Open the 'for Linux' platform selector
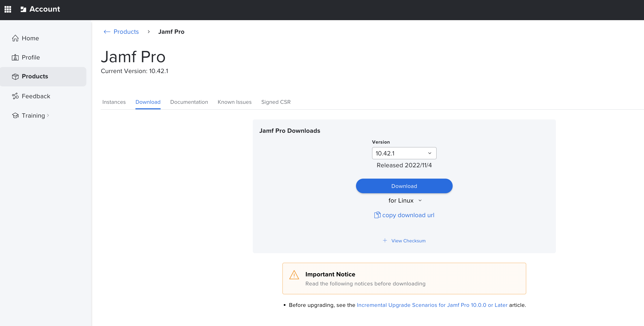 [405, 201]
